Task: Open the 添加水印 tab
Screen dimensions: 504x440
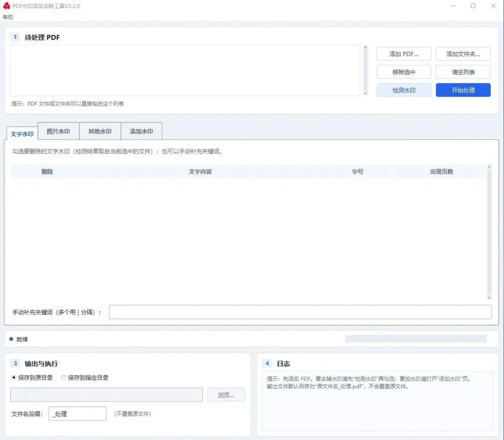Action: (141, 131)
